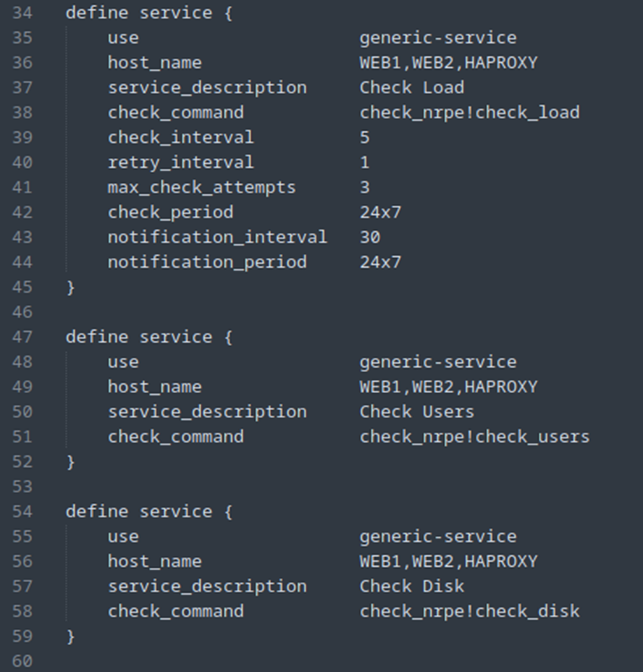Click generic-service value on line 55
The image size is (643, 672).
point(438,537)
